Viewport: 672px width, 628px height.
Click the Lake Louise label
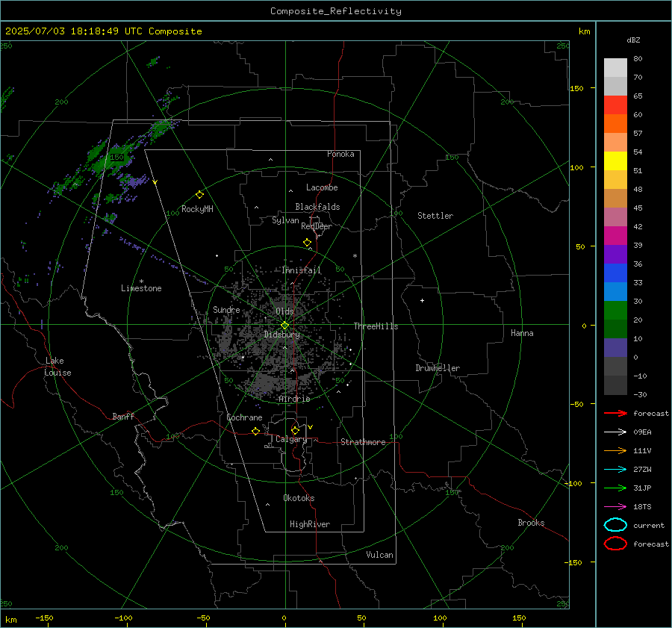(x=57, y=367)
